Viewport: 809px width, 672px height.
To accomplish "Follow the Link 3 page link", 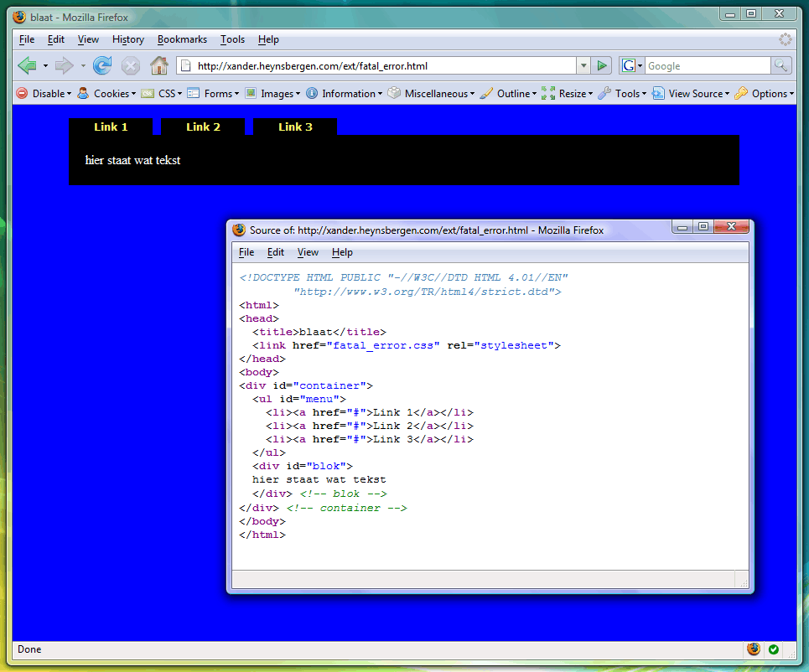I will [295, 127].
